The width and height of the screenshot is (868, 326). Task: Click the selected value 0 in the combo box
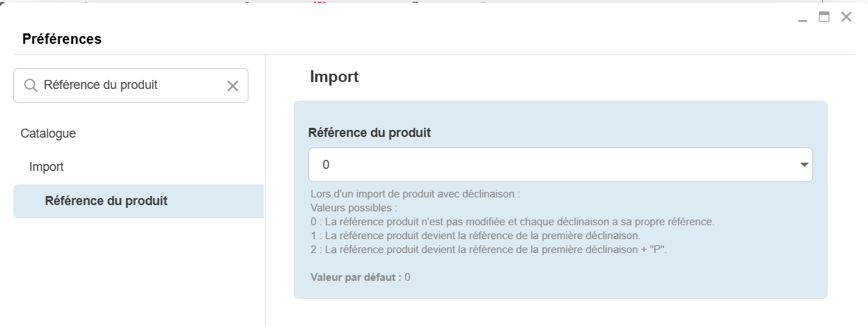click(x=326, y=165)
